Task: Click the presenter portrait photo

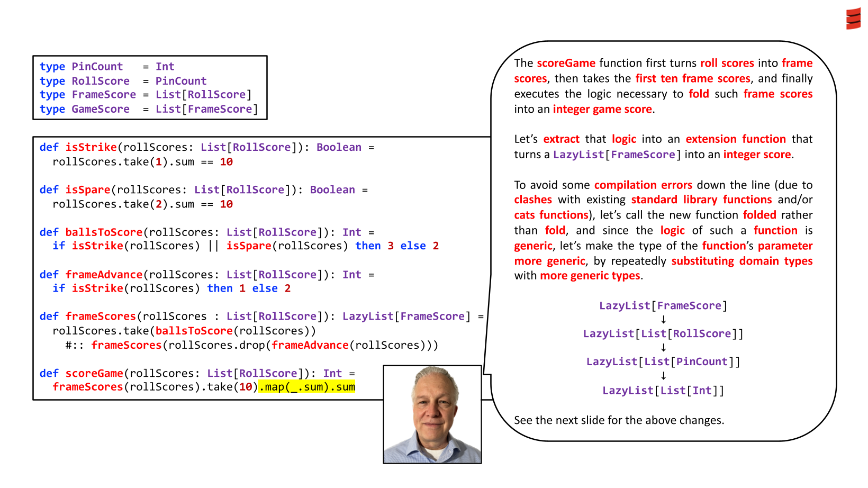Action: (x=432, y=414)
